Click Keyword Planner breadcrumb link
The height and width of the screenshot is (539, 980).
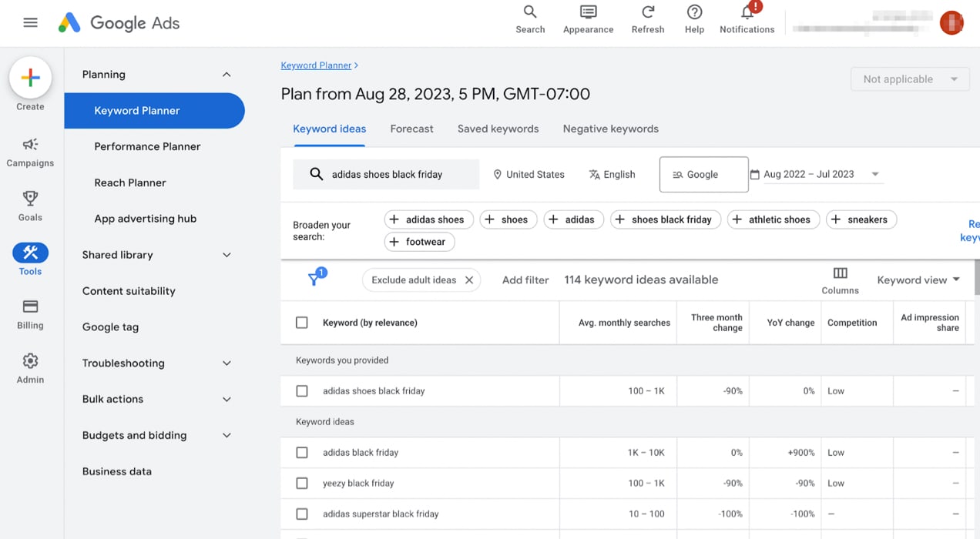[316, 65]
